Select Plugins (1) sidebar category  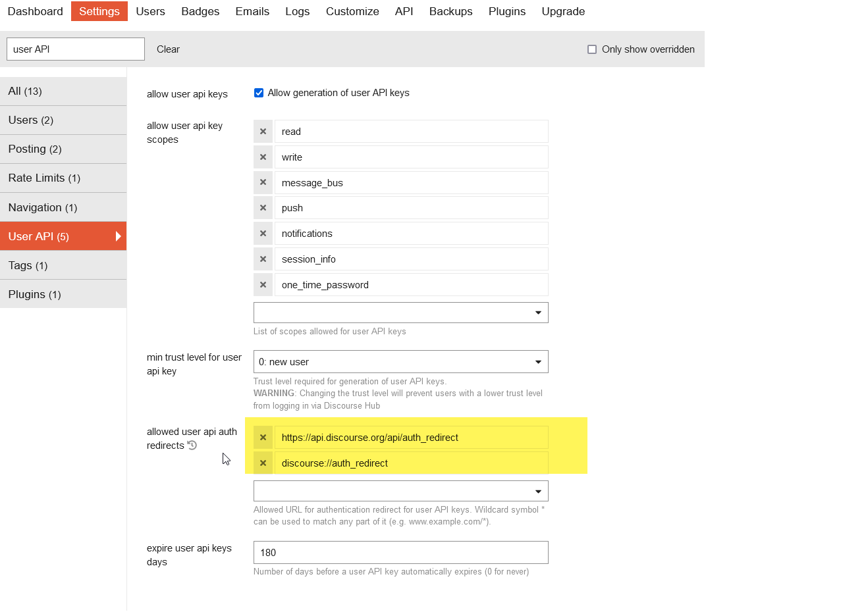pos(63,294)
